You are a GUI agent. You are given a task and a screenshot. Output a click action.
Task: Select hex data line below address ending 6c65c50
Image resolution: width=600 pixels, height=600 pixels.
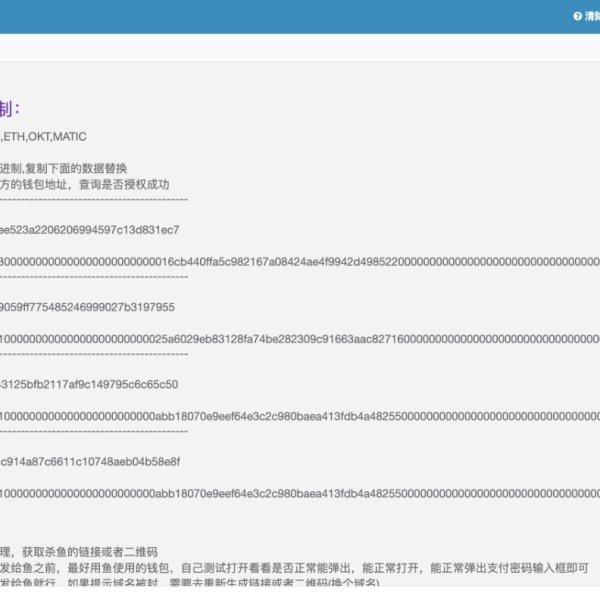click(x=300, y=415)
